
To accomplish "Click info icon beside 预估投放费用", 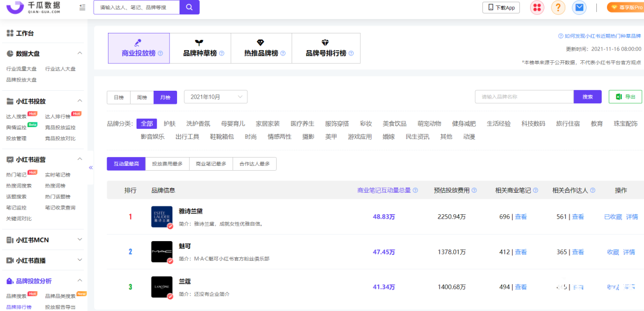I will 482,190.
